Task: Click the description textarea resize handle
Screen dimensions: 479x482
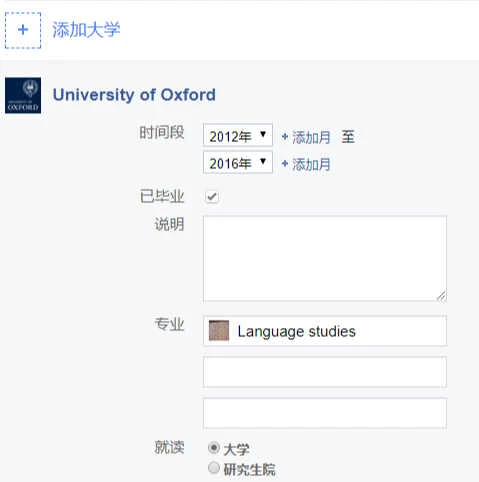Action: [441, 296]
